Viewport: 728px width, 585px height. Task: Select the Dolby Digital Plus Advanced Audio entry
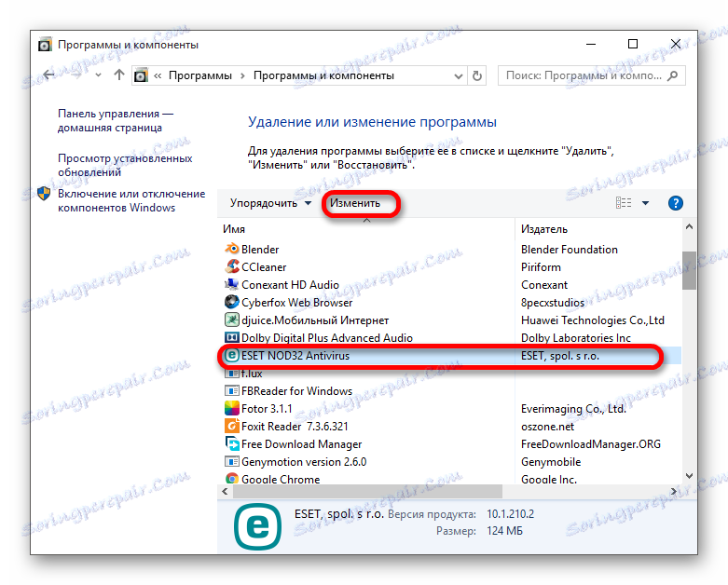(x=327, y=338)
